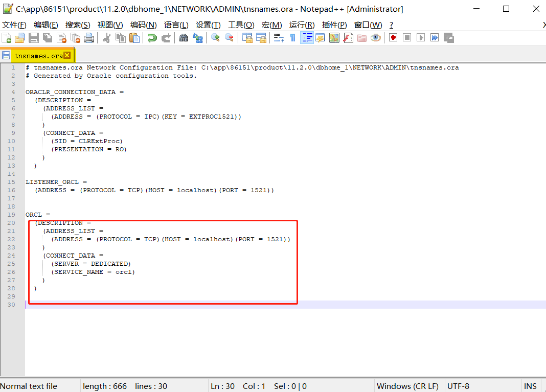Open the 视图(V) menu
Screen dimensions: 546x392
coord(110,25)
